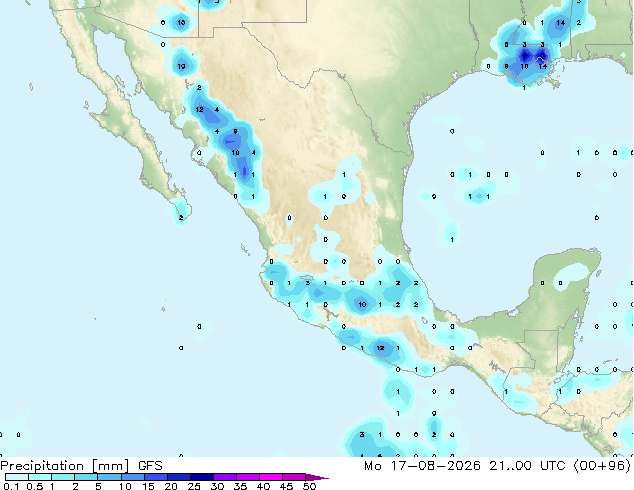
Task: Click the magenta swatch between 40 and 45
Action: tap(271, 477)
